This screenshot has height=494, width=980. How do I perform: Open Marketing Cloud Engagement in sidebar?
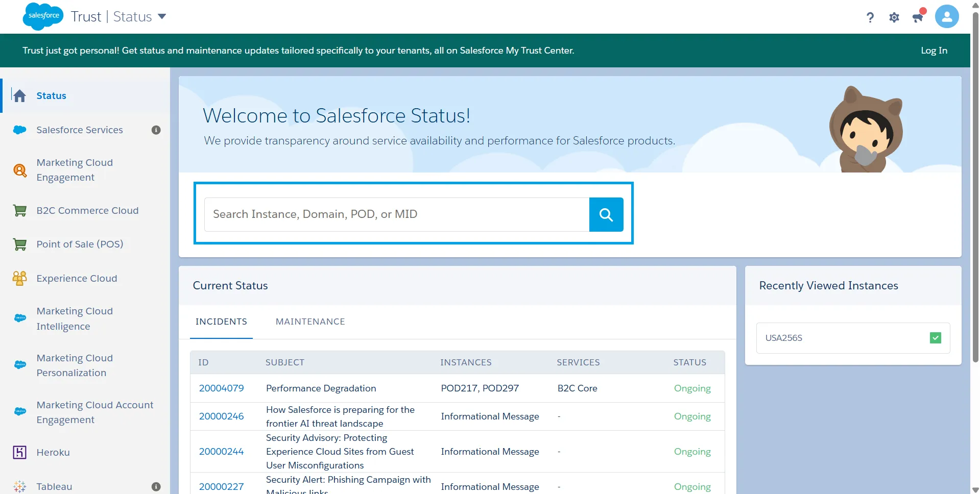75,170
